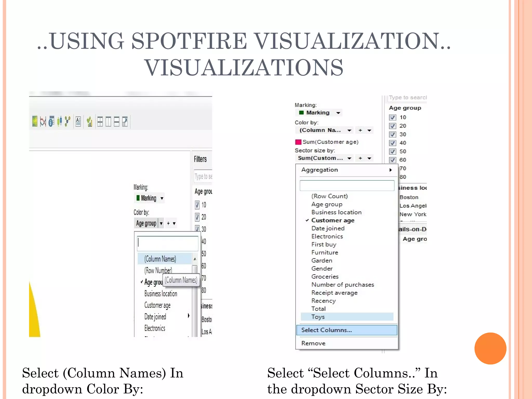
Task: Select First buy column entry
Action: pyautogui.click(x=324, y=244)
